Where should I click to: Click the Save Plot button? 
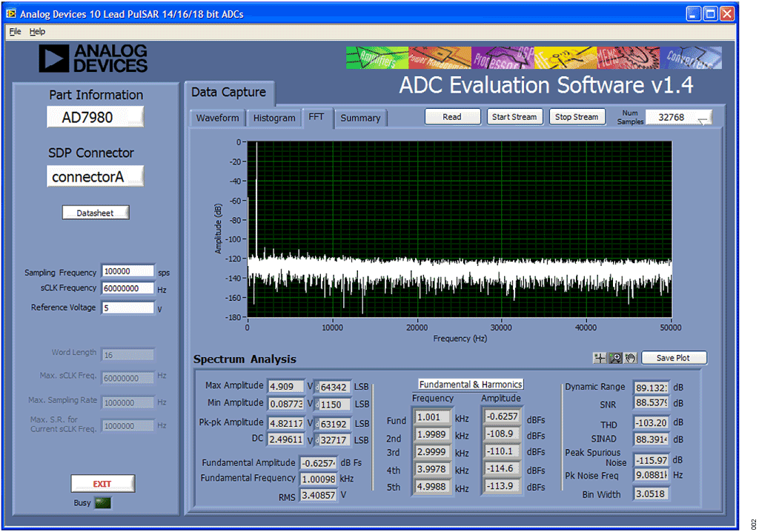point(673,358)
